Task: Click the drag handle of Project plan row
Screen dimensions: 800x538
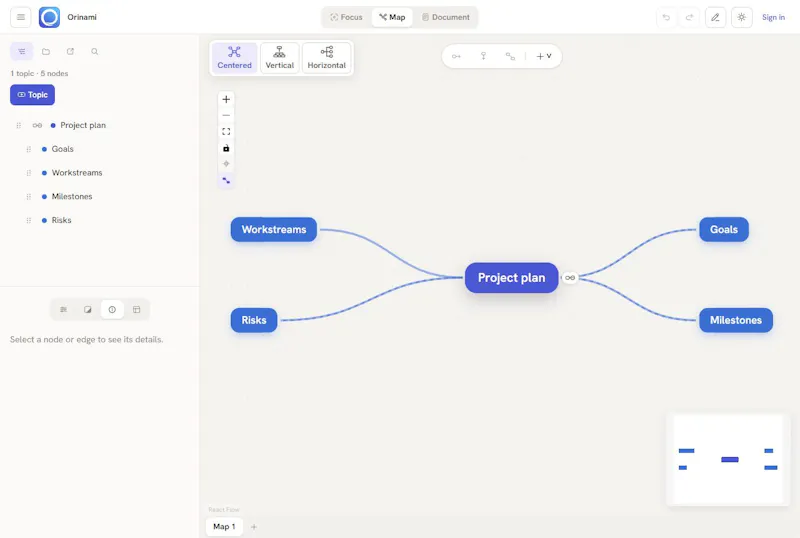Action: pos(19,125)
